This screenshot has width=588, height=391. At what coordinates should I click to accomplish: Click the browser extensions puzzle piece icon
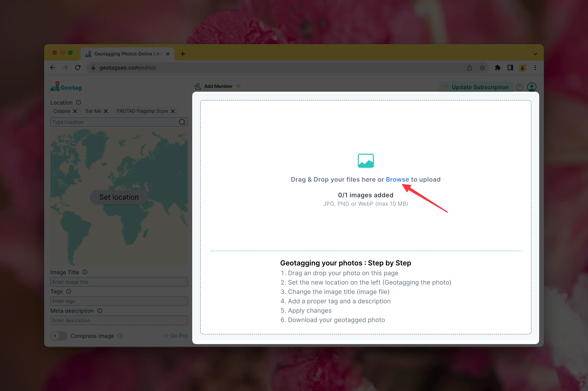tap(497, 67)
